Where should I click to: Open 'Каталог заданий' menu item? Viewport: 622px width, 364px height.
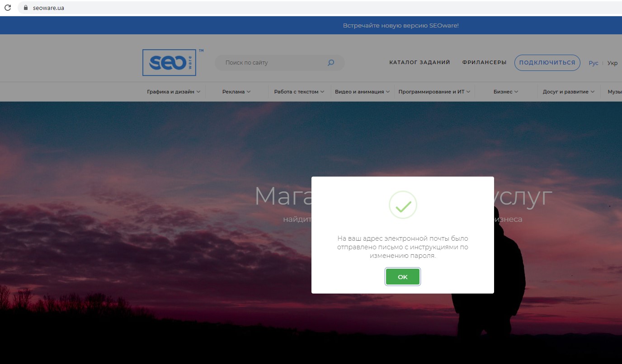(x=419, y=63)
